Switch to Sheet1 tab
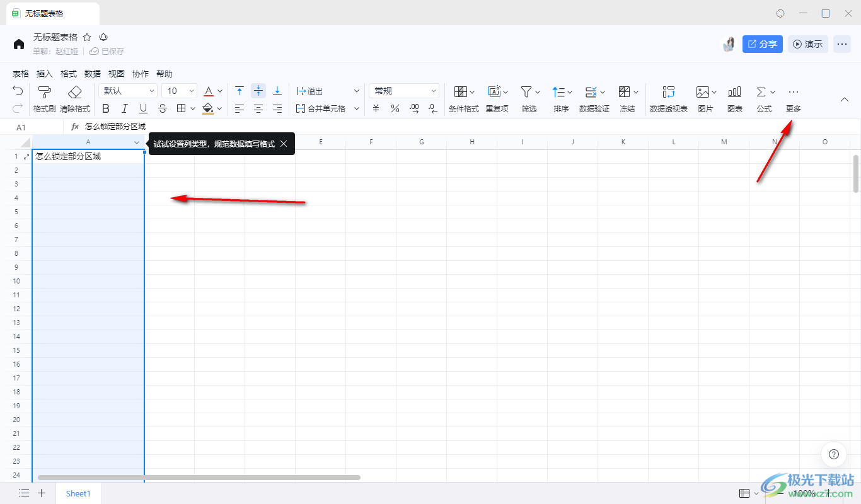Viewport: 861px width, 504px height. coord(78,493)
